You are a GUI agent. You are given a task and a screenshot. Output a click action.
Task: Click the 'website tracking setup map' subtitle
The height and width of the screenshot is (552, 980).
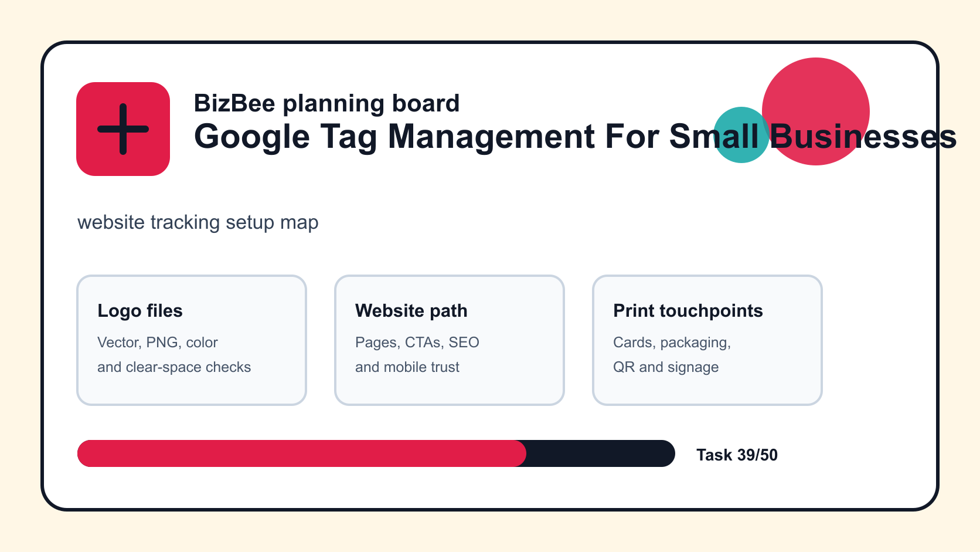(198, 222)
